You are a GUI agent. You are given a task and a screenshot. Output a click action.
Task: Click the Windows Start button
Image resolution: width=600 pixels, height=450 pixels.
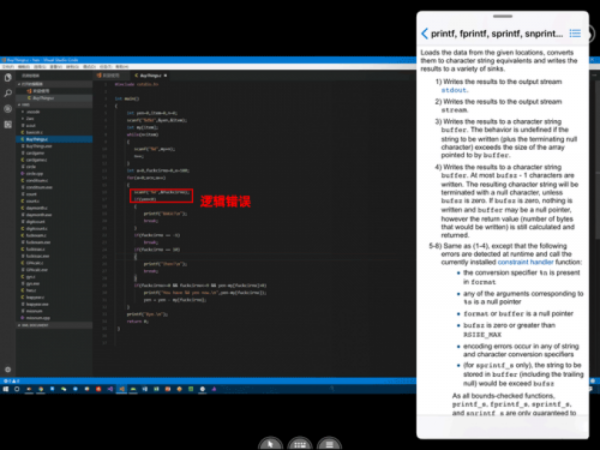(6, 389)
